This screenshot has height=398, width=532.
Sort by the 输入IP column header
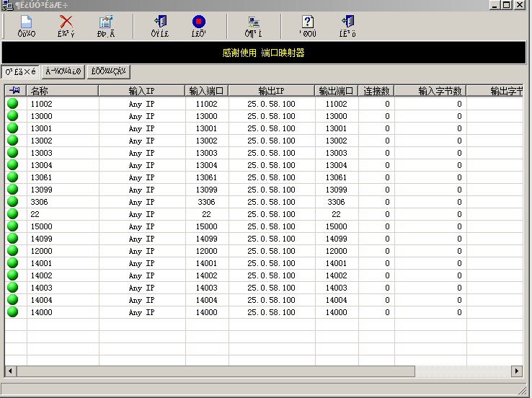click(x=141, y=91)
